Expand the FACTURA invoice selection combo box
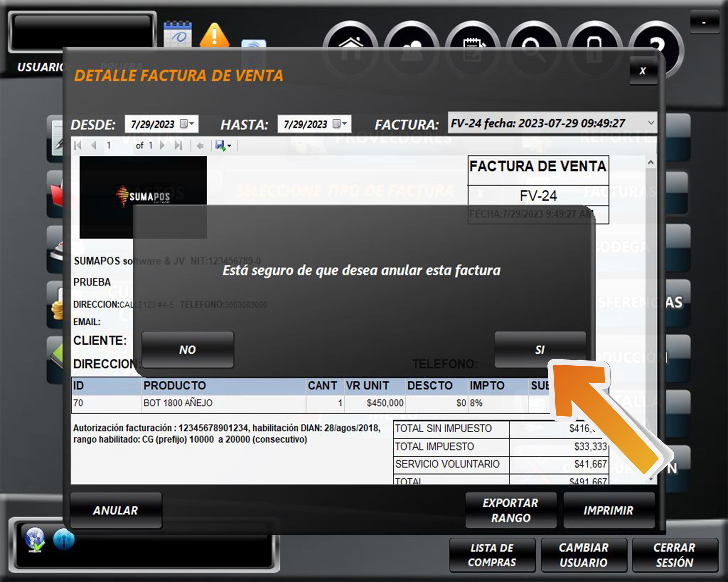The width and height of the screenshot is (728, 582). [x=651, y=123]
